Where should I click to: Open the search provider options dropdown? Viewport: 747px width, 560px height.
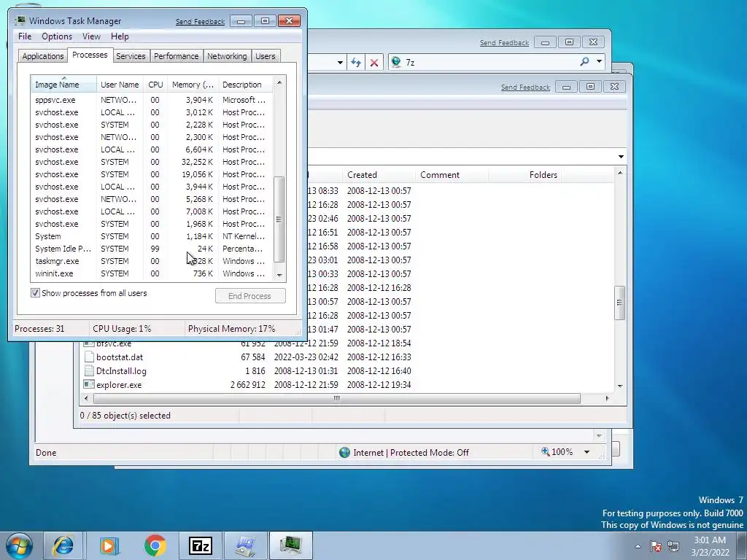[x=599, y=61]
